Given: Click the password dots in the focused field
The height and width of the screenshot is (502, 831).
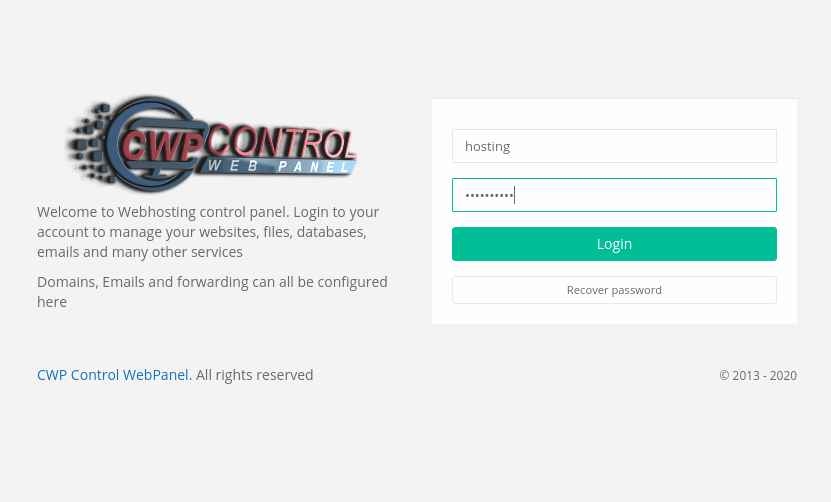Looking at the screenshot, I should (489, 196).
